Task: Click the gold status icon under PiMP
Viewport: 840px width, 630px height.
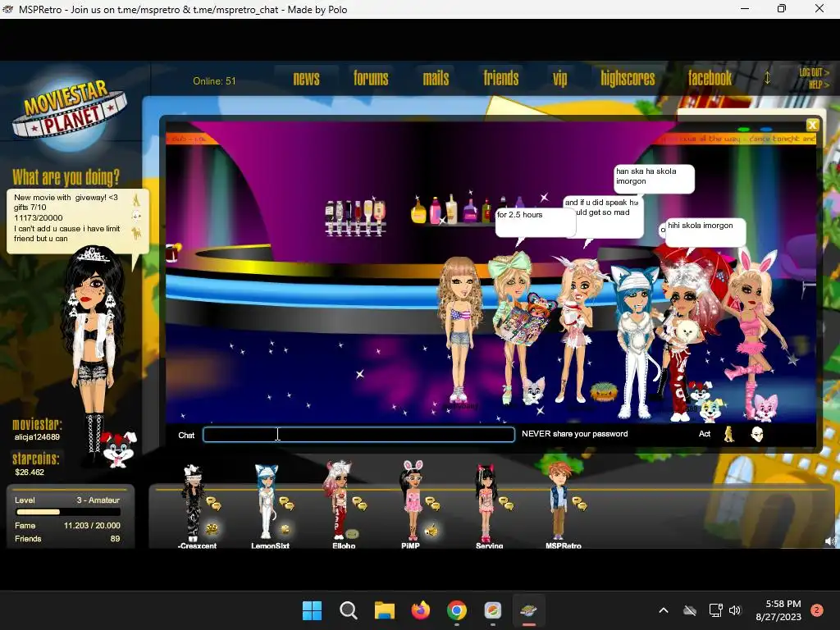Action: pos(431,531)
